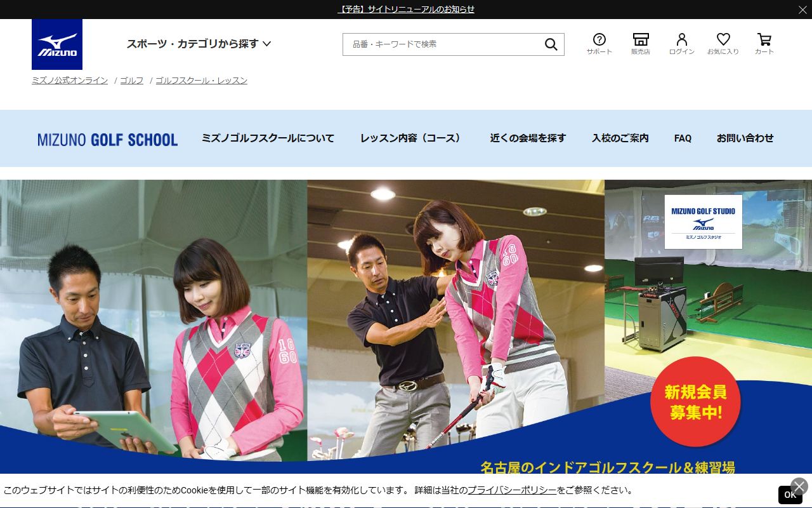Click the Mizuno logo
The height and width of the screenshot is (508, 812).
click(57, 44)
